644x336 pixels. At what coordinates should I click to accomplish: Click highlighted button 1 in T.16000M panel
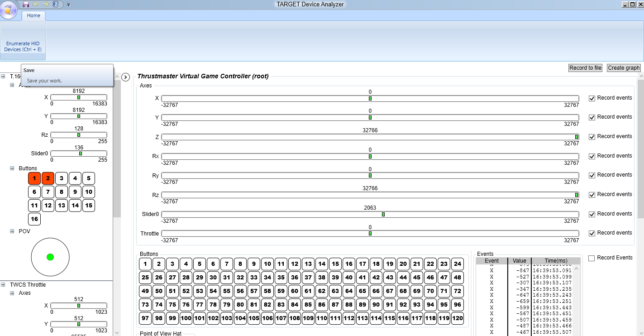coord(34,178)
